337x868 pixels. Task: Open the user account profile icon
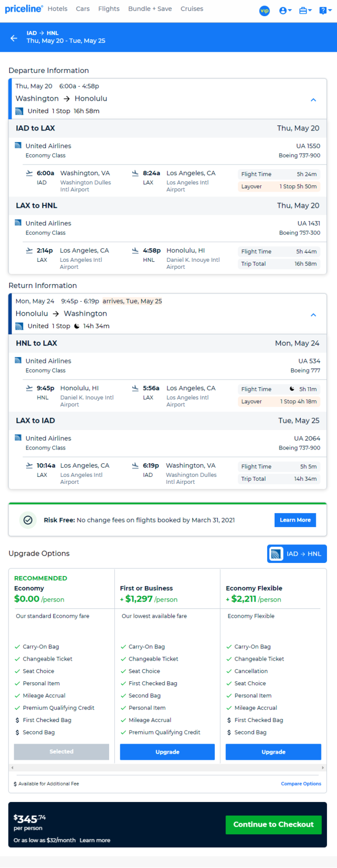point(284,11)
